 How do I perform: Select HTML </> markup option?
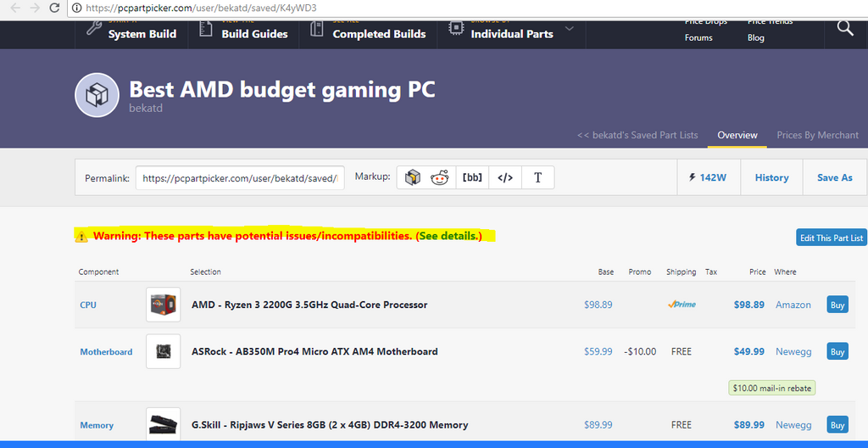(505, 177)
